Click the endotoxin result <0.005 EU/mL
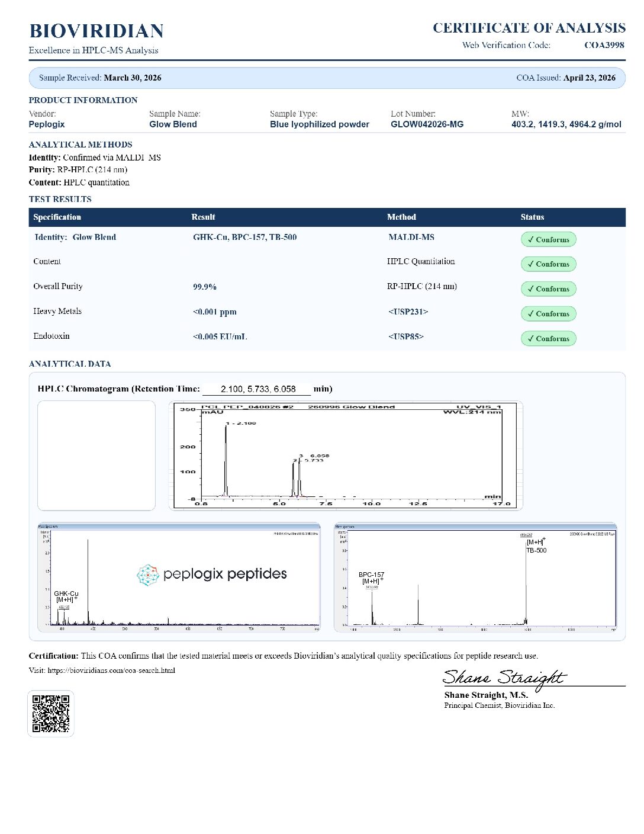This screenshot has height=834, width=644. [x=220, y=337]
